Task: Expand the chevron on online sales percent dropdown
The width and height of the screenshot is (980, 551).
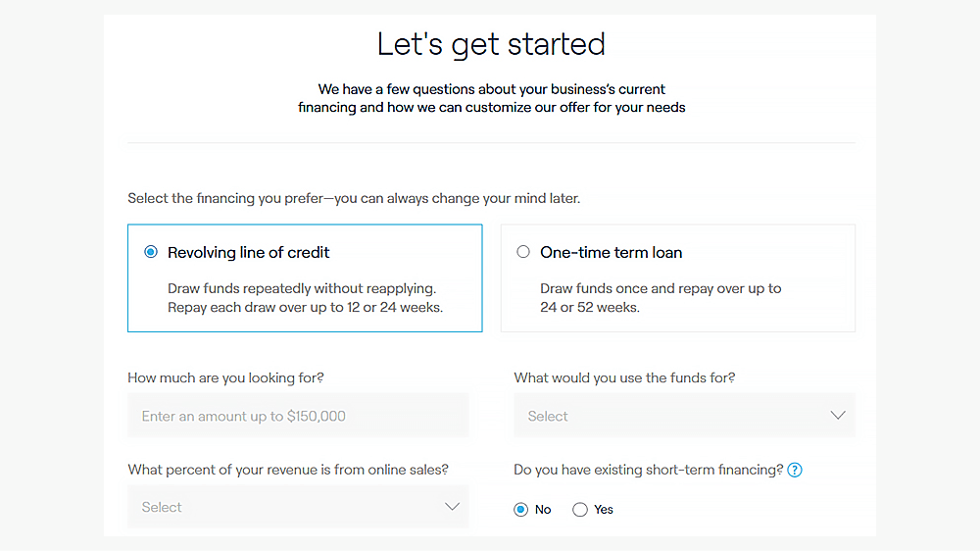Action: (x=452, y=507)
